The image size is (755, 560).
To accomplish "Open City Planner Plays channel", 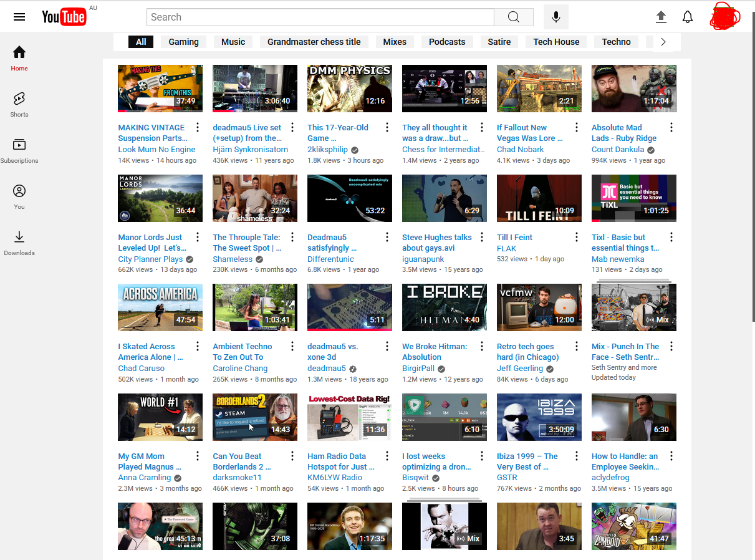I will pos(150,259).
